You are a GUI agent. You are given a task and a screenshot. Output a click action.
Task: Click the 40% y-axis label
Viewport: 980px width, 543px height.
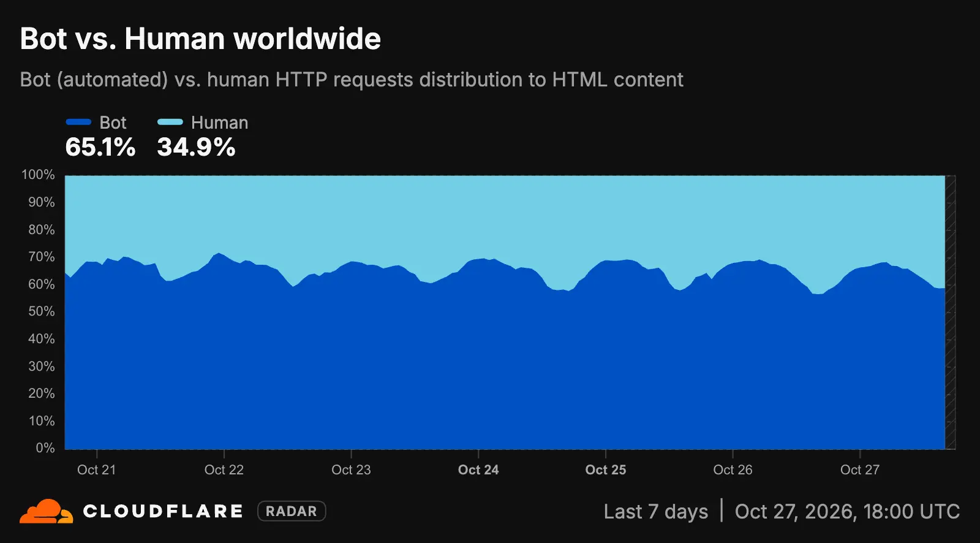coord(41,339)
